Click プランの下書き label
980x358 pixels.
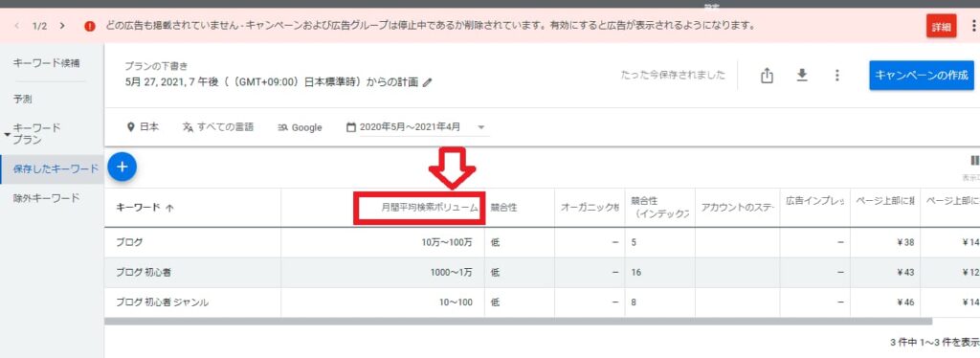pos(156,66)
